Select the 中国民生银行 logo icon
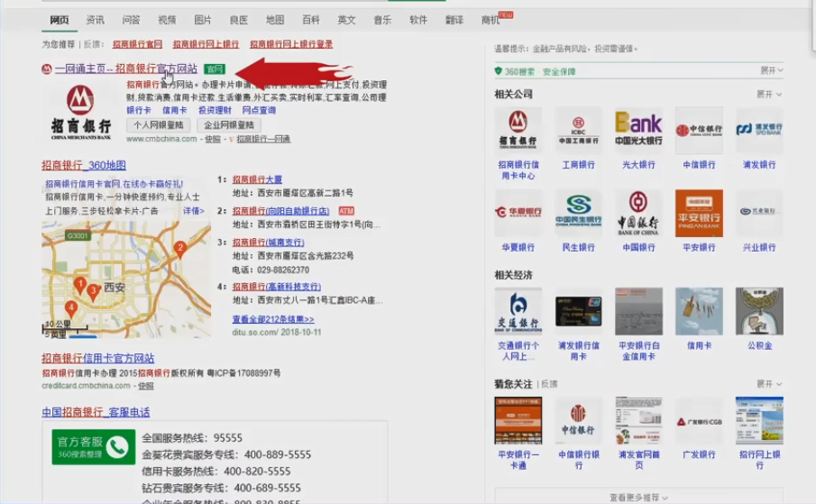The width and height of the screenshot is (816, 504). (578, 213)
